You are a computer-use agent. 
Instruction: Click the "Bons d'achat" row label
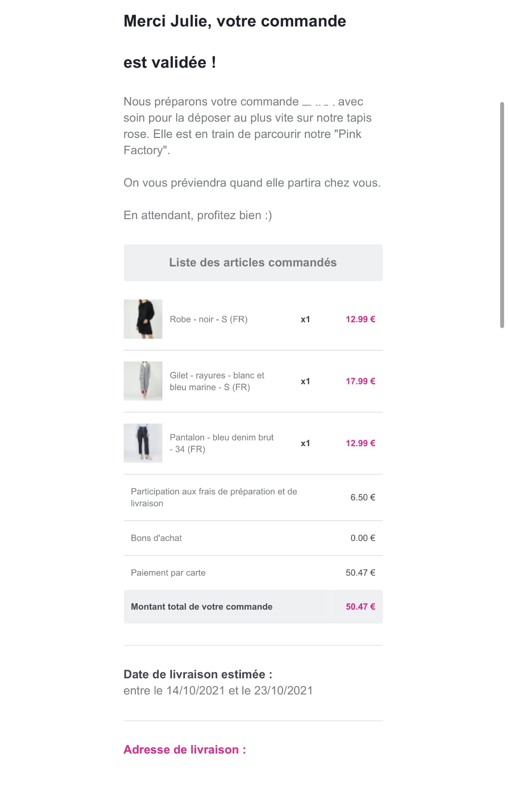tap(156, 538)
